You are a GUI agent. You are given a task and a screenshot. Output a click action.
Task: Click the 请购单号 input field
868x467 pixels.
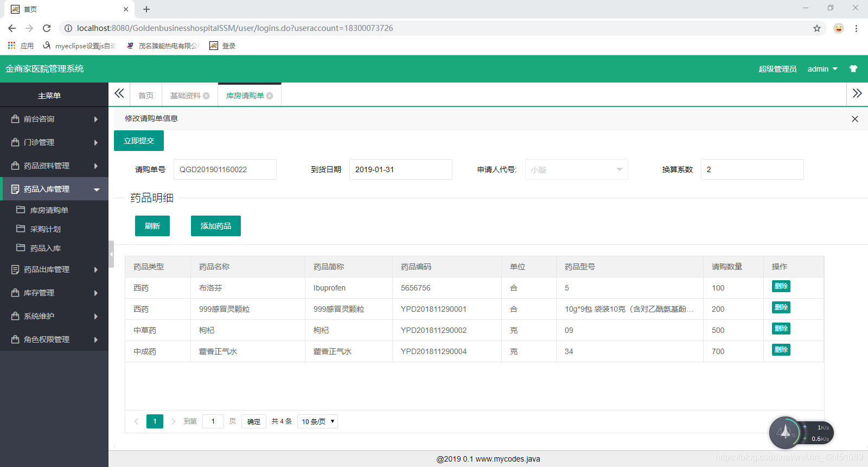pos(225,169)
